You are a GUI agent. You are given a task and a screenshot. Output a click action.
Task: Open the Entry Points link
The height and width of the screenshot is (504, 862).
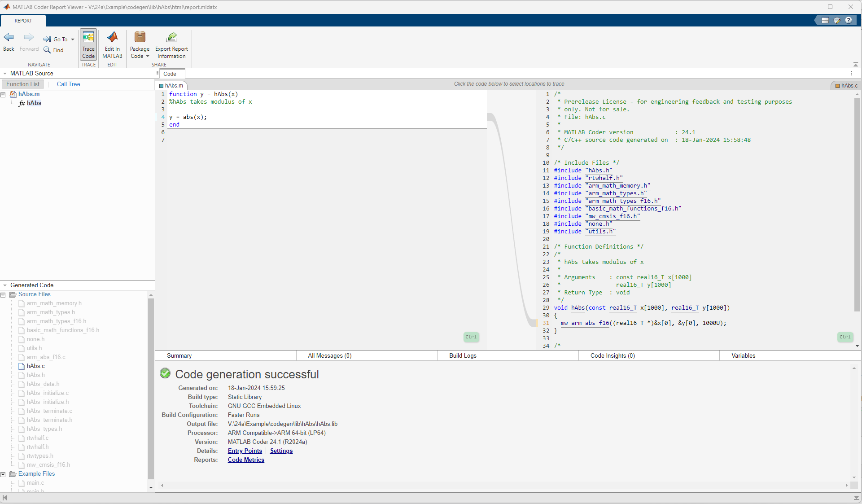[x=245, y=451]
